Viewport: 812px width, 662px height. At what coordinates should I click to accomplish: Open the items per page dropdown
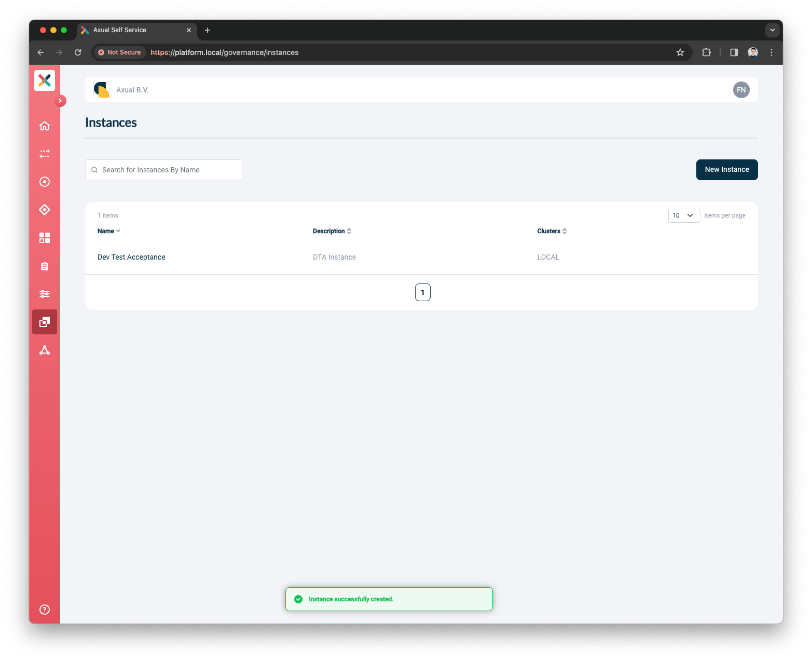pyautogui.click(x=684, y=215)
